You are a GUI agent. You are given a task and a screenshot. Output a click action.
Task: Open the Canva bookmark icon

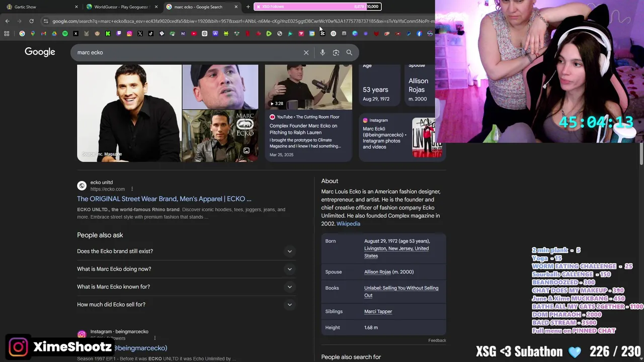355,34
